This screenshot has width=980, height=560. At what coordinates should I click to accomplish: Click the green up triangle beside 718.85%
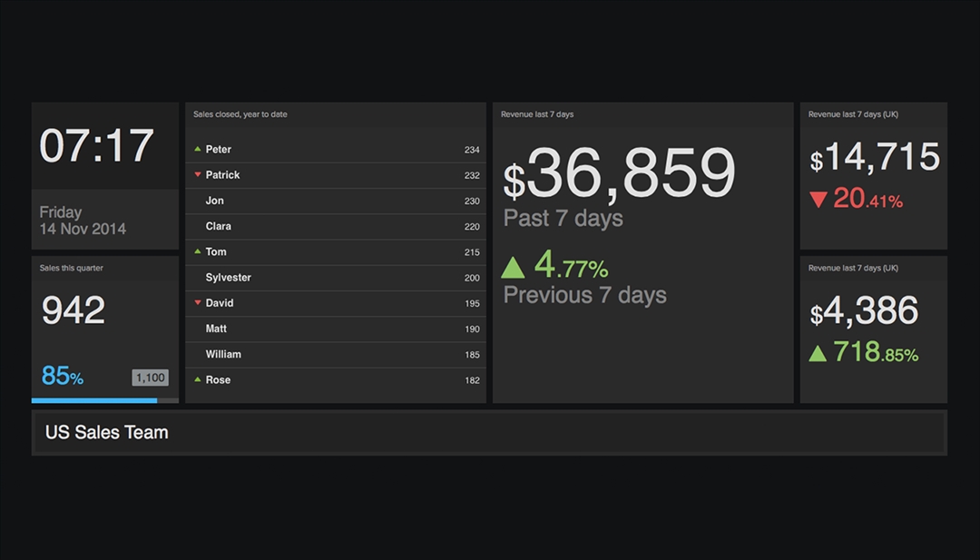(x=818, y=353)
